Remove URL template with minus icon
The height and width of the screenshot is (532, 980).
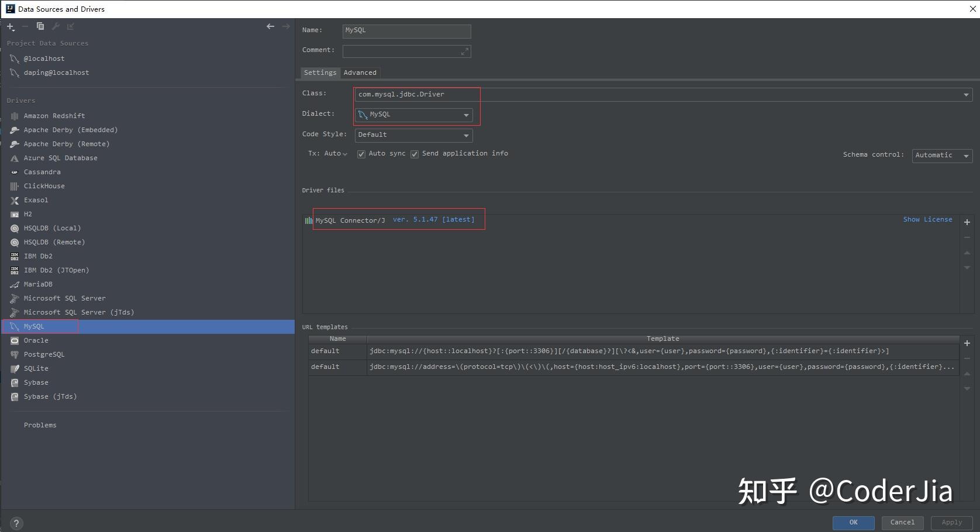[967, 358]
